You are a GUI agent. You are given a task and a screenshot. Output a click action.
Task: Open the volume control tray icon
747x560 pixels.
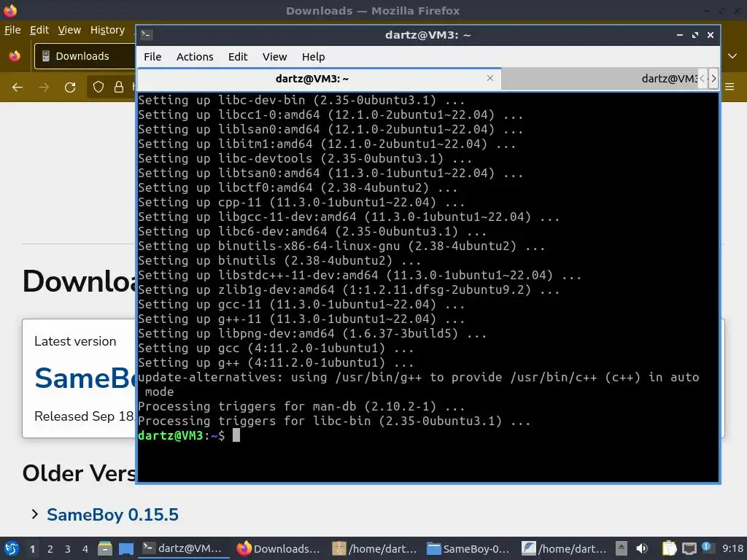point(642,548)
